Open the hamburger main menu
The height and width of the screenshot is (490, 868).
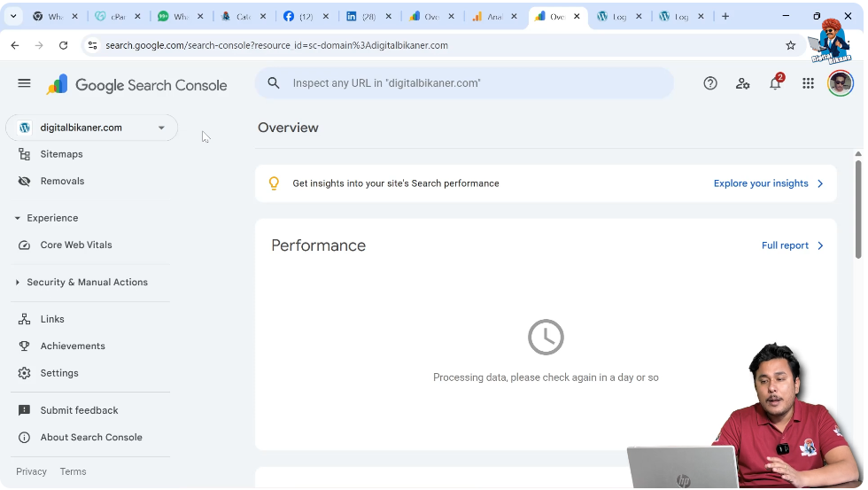click(24, 83)
